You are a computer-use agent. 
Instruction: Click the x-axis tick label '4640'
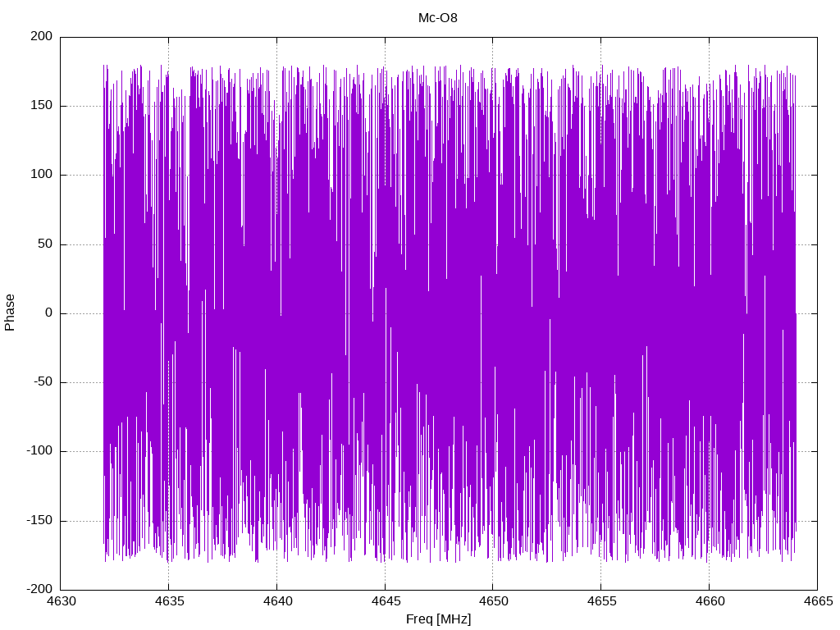point(277,601)
